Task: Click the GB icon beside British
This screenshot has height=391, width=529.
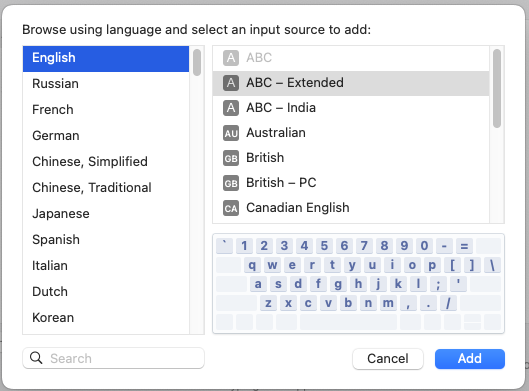Action: tap(231, 158)
